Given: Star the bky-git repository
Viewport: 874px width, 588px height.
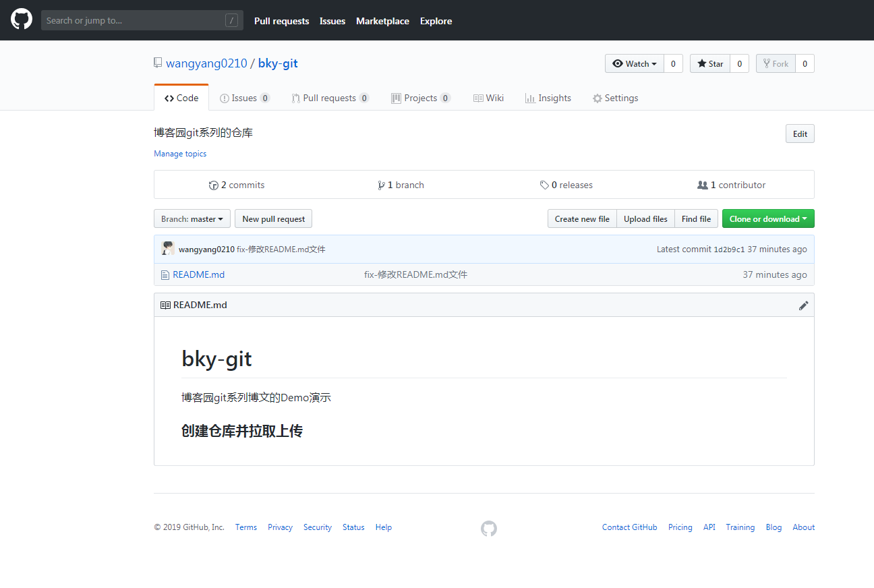Looking at the screenshot, I should coord(710,63).
